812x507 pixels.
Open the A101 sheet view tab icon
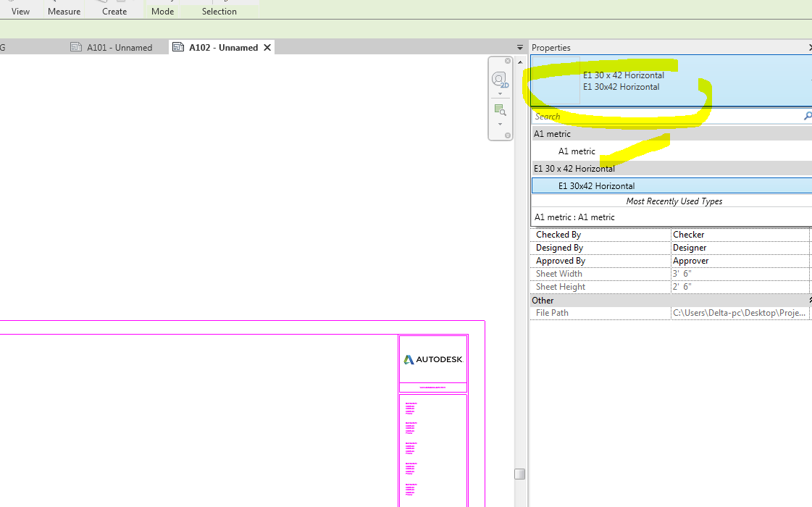pos(76,46)
